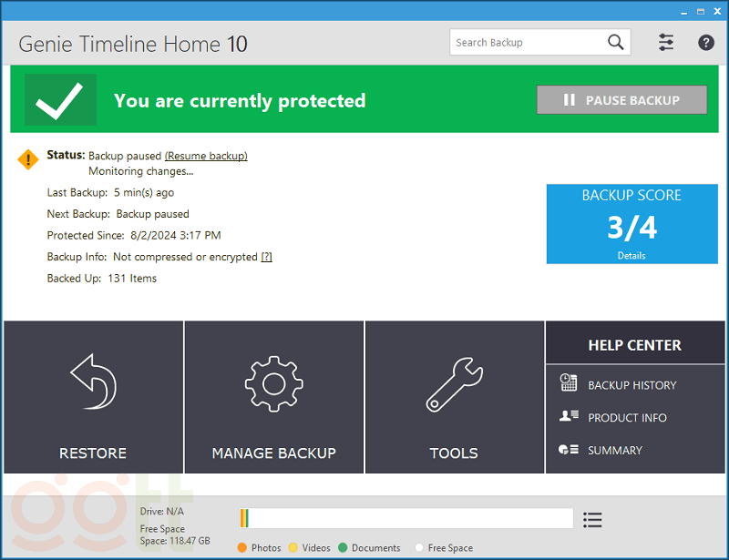Screen dimensions: 729x560
Task: Open Backup History in Help Center
Action: click(631, 385)
